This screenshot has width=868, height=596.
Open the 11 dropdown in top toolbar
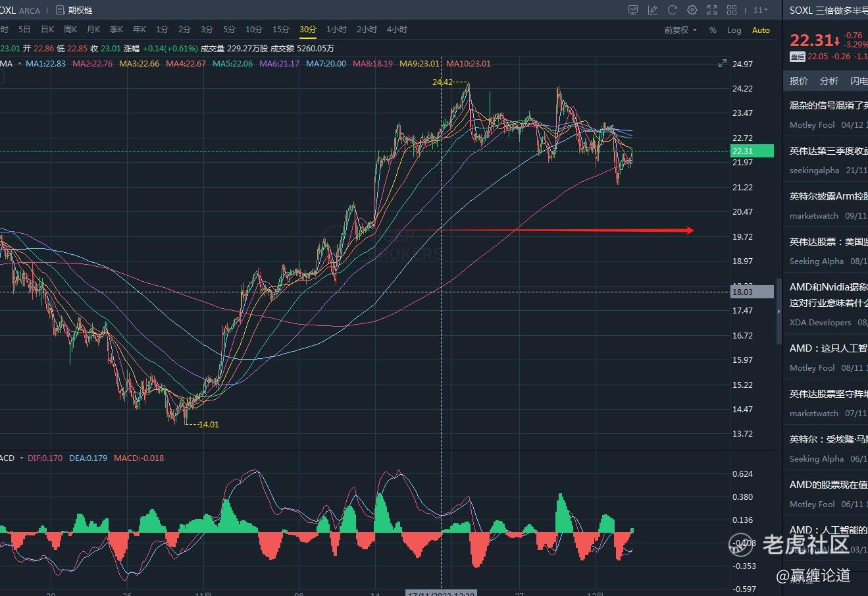tap(760, 10)
